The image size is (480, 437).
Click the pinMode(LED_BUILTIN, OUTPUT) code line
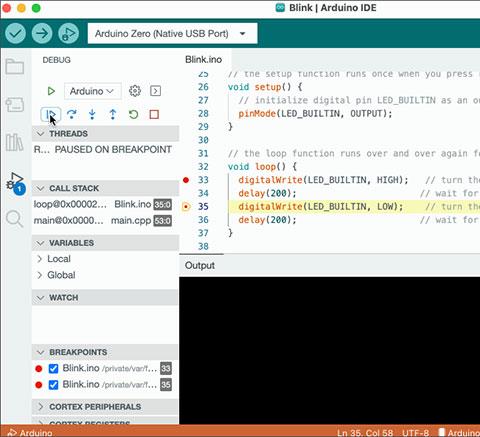(x=315, y=114)
